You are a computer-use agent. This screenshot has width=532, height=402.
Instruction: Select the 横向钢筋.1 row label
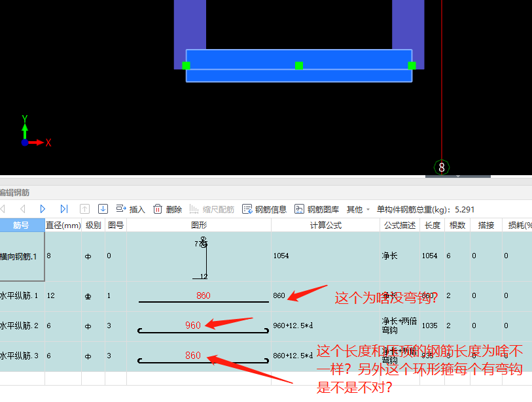click(x=22, y=257)
